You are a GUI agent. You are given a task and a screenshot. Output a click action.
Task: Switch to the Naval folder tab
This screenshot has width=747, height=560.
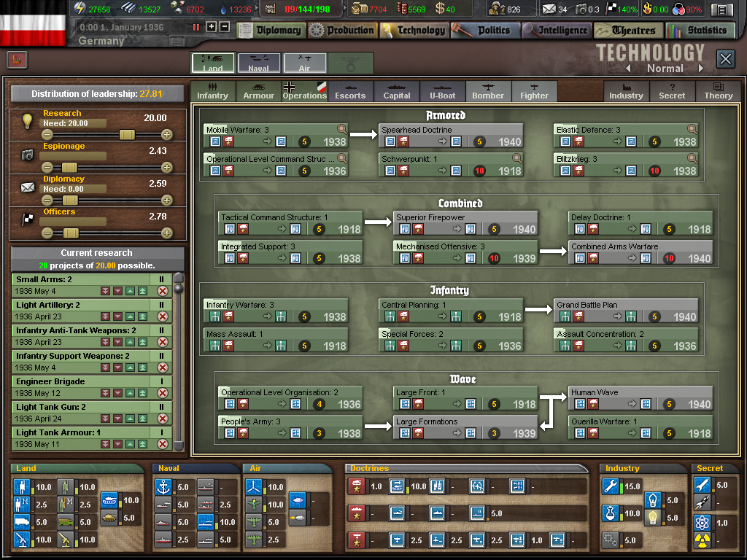(259, 63)
